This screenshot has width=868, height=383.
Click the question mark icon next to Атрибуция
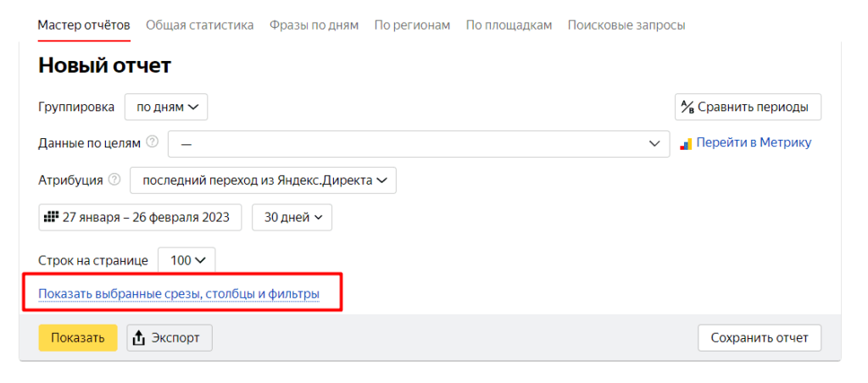114,180
